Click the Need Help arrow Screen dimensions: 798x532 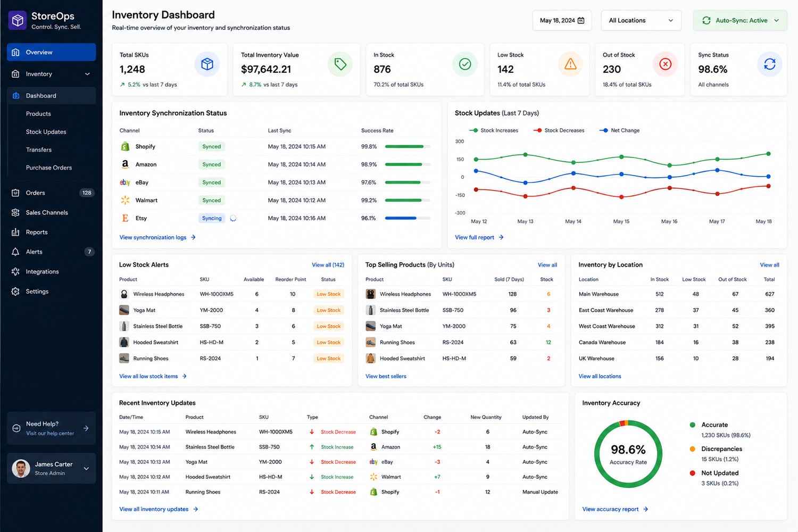tap(86, 428)
